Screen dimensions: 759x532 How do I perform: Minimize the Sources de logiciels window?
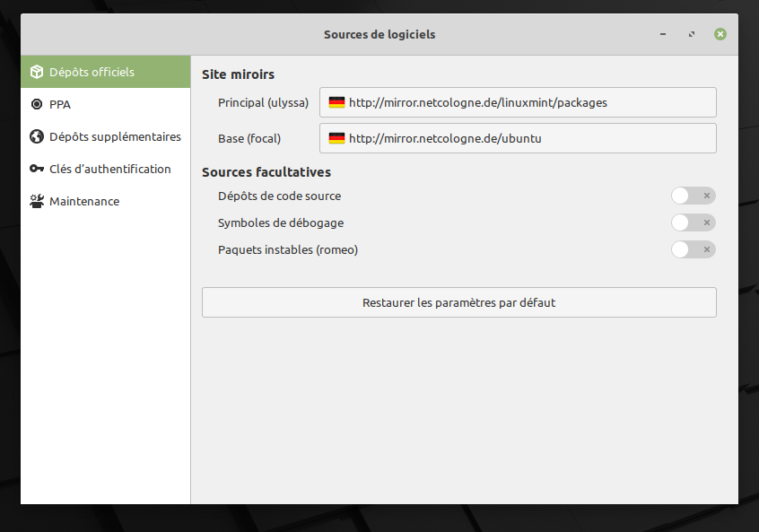(x=663, y=34)
